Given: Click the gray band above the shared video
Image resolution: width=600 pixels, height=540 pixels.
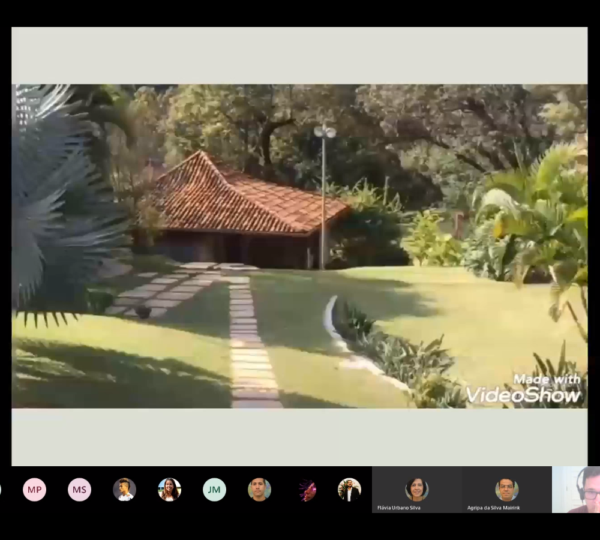Looking at the screenshot, I should click(x=299, y=55).
